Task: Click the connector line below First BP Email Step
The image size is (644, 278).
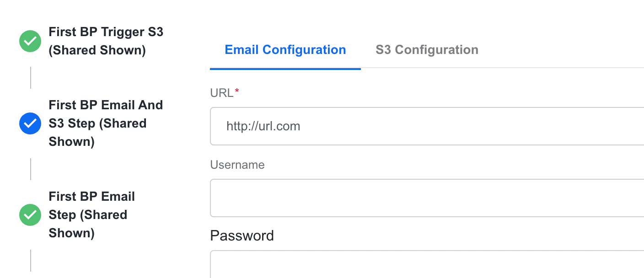Action: click(x=31, y=261)
